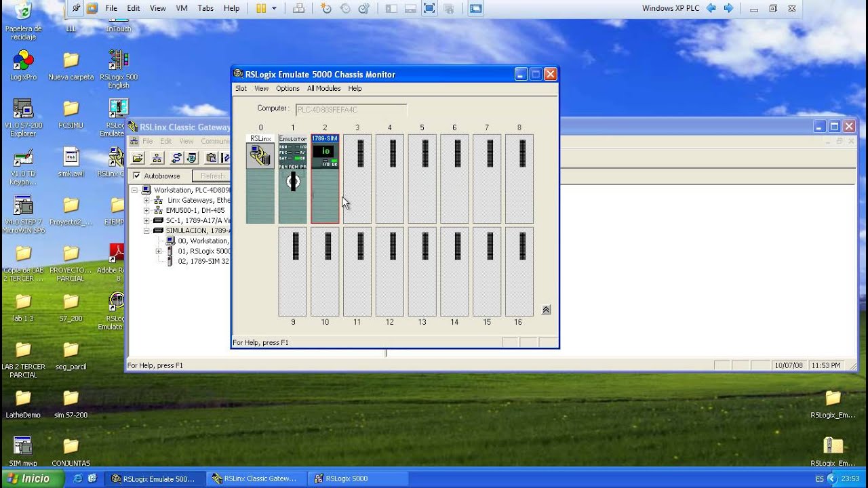Open the Papelera de reciclaje icon

click(x=23, y=22)
